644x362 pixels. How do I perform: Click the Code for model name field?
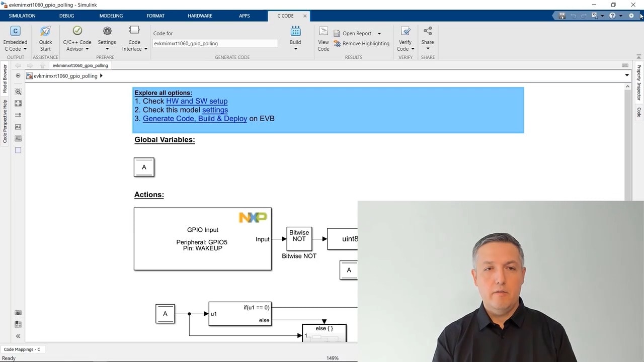tap(215, 44)
